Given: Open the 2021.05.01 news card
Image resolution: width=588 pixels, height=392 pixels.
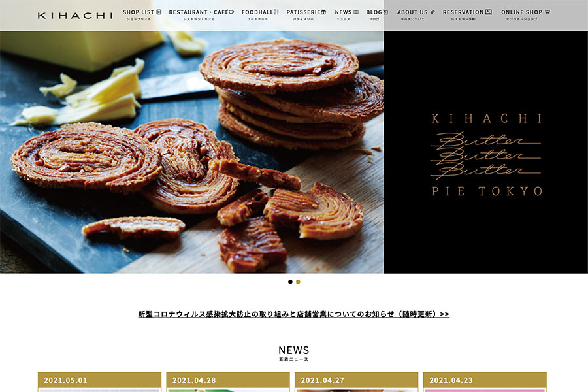Looking at the screenshot, I should tap(100, 382).
